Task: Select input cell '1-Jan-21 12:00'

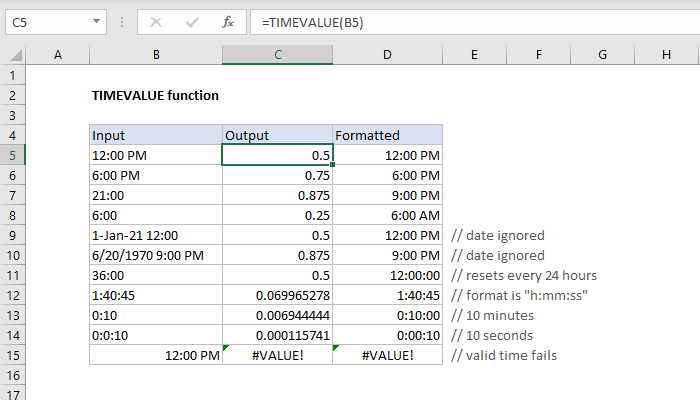Action: point(156,235)
